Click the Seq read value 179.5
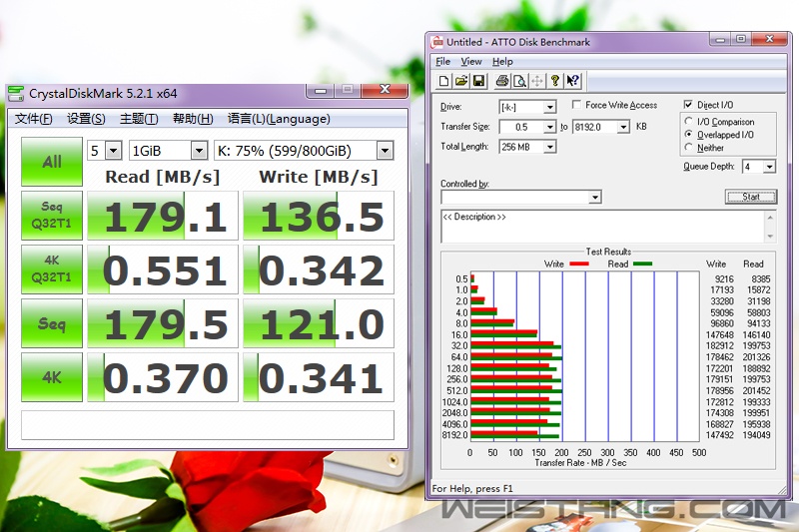 pyautogui.click(x=163, y=323)
